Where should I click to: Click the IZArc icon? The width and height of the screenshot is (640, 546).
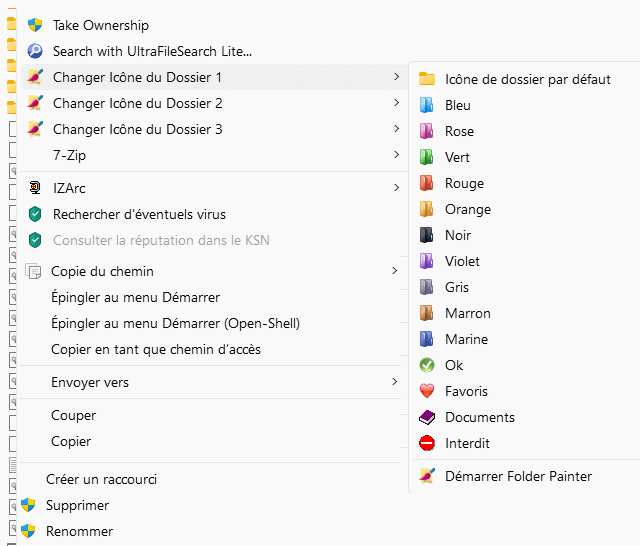click(35, 188)
